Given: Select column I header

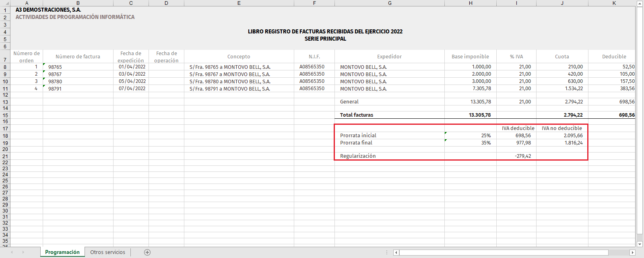Looking at the screenshot, I should (516, 3).
